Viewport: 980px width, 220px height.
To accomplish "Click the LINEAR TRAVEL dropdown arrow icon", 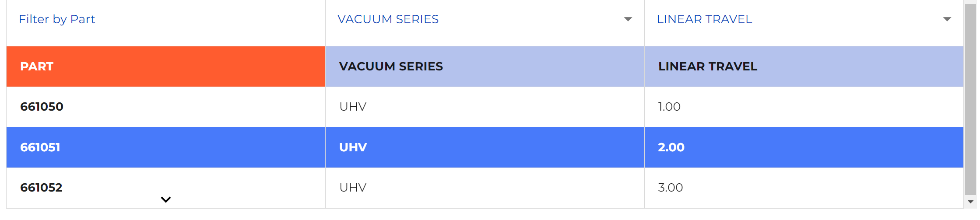I will click(x=947, y=19).
